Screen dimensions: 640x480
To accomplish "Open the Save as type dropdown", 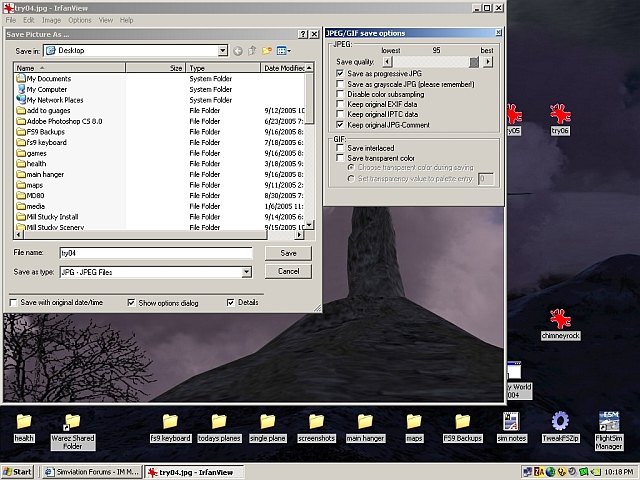I will pyautogui.click(x=246, y=272).
